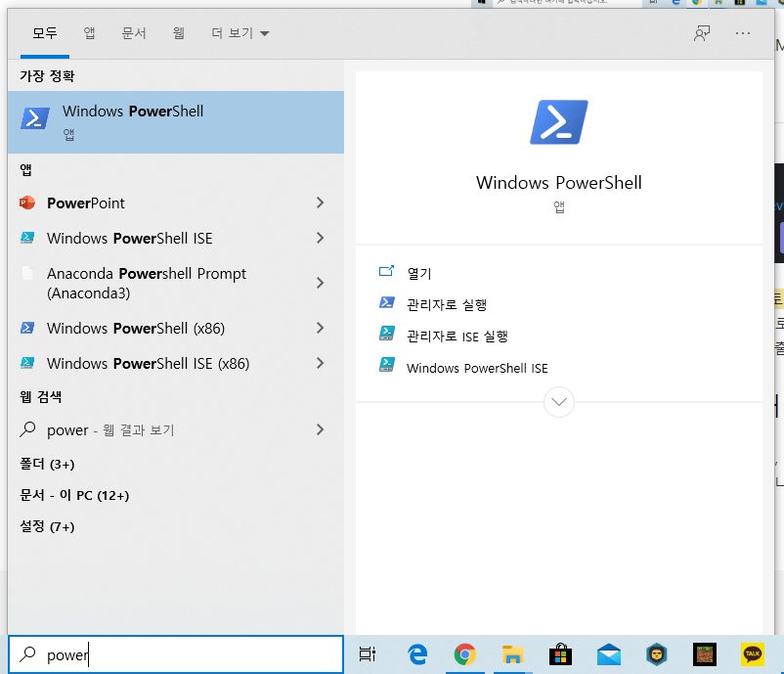Expand Windows PowerShell (x86) arrow
This screenshot has width=784, height=674.
(320, 328)
